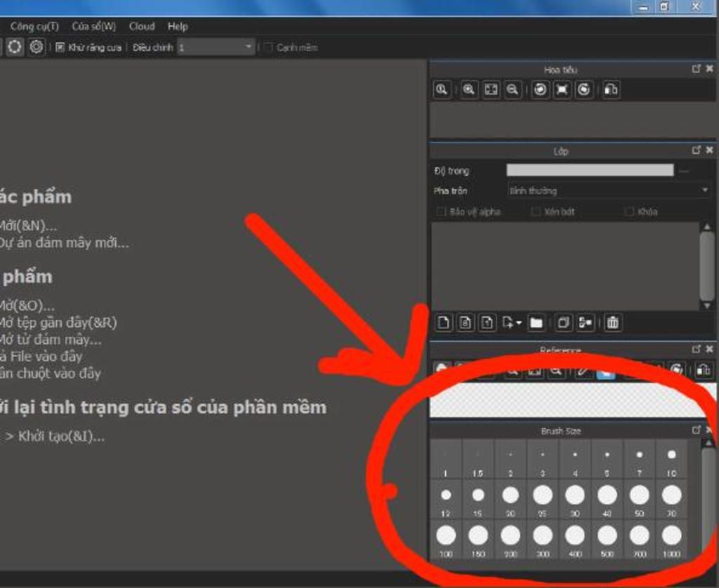Click Layer panel scrollbar up arrow
Viewport: 719px width, 588px height.
(x=707, y=227)
